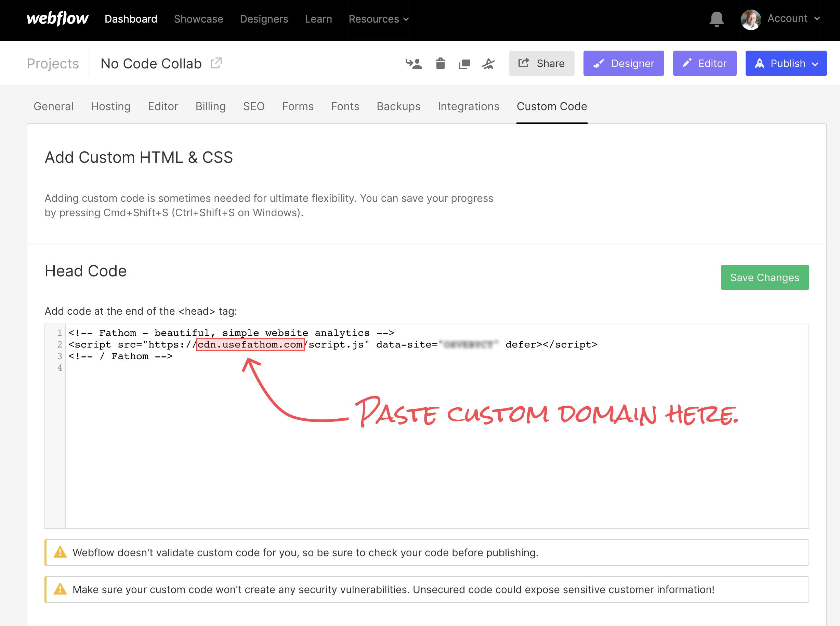
Task: Click the delete project trash icon
Action: pyautogui.click(x=440, y=63)
